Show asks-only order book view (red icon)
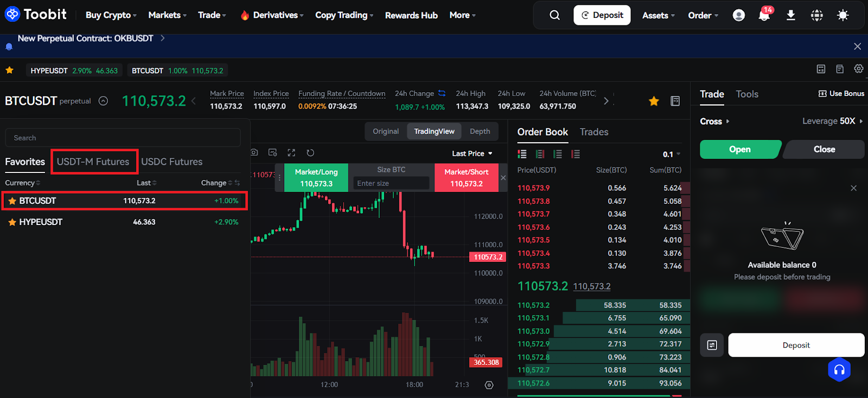This screenshot has width=868, height=398. coord(576,154)
